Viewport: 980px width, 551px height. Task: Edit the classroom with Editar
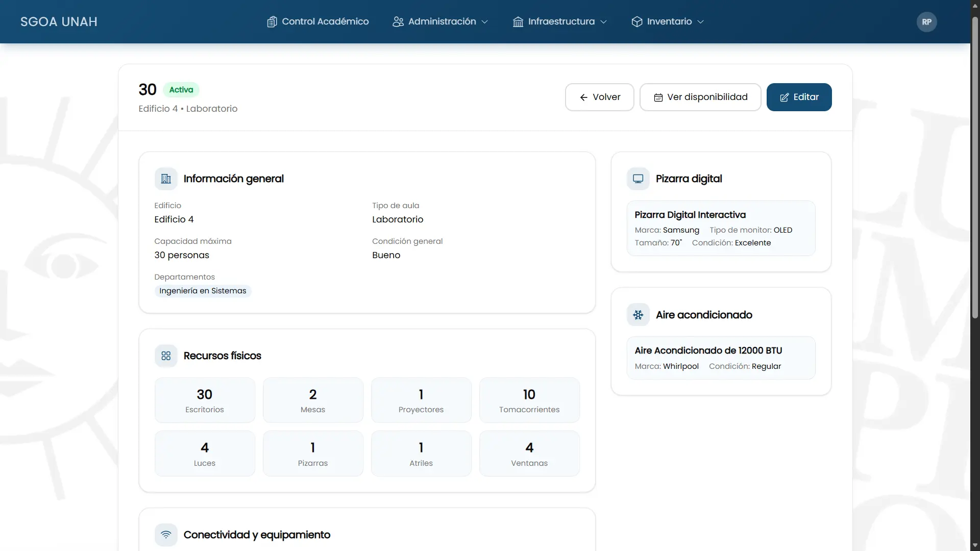[x=799, y=97]
